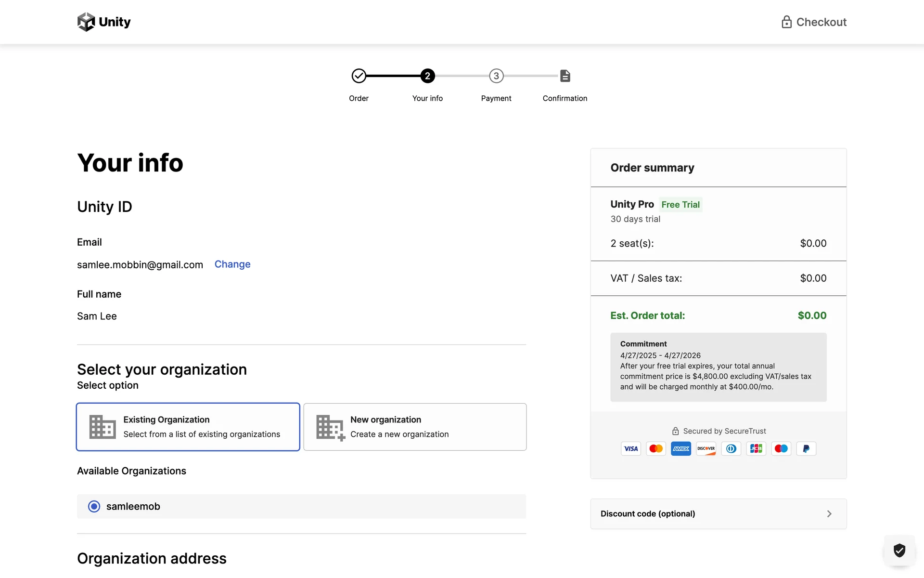The height and width of the screenshot is (578, 924).
Task: Click the New organization building-plus icon
Action: [330, 428]
